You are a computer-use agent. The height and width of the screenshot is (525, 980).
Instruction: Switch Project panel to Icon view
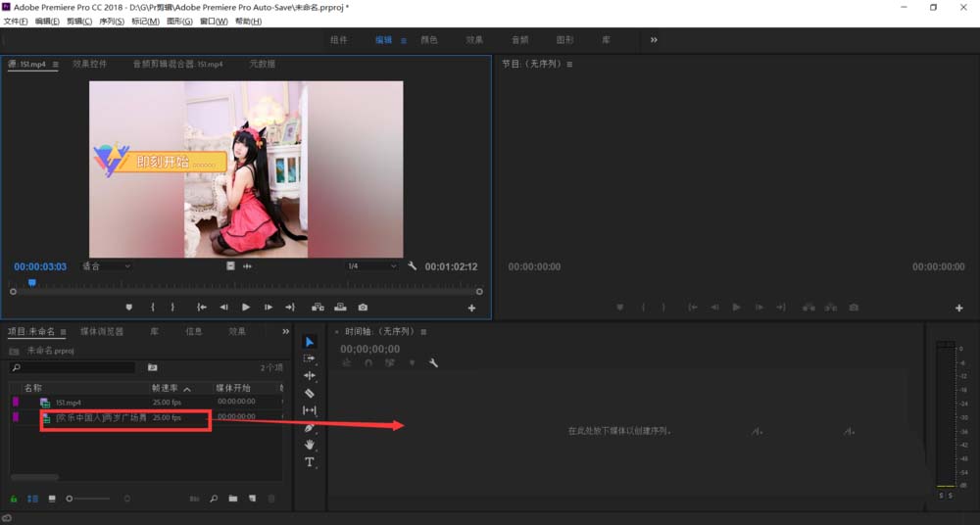click(x=52, y=499)
